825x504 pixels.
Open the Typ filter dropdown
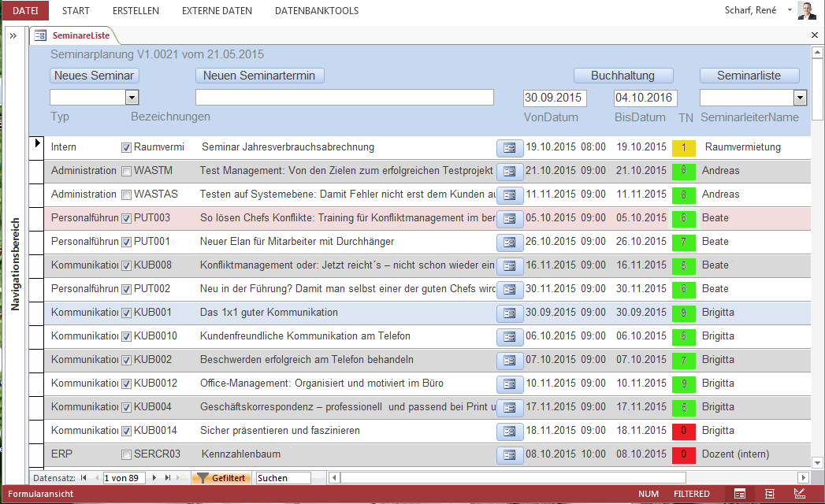point(132,98)
